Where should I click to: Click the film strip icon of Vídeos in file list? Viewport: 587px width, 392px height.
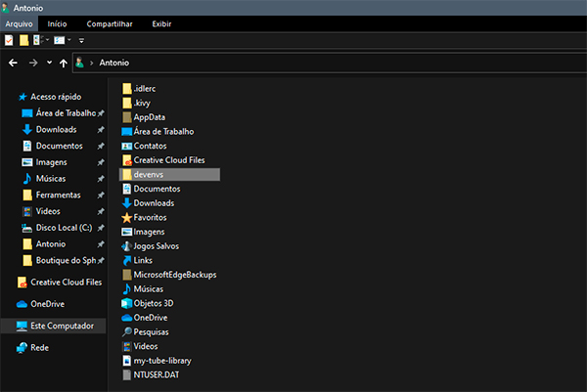pos(127,346)
